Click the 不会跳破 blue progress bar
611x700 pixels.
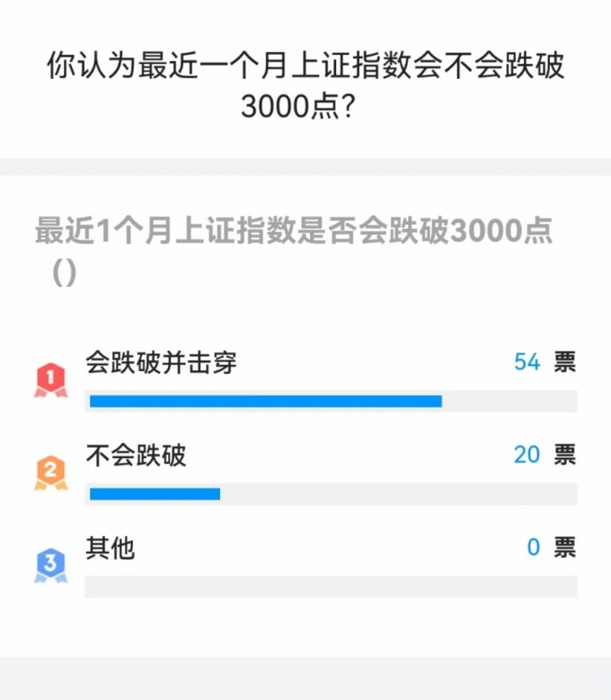155,494
